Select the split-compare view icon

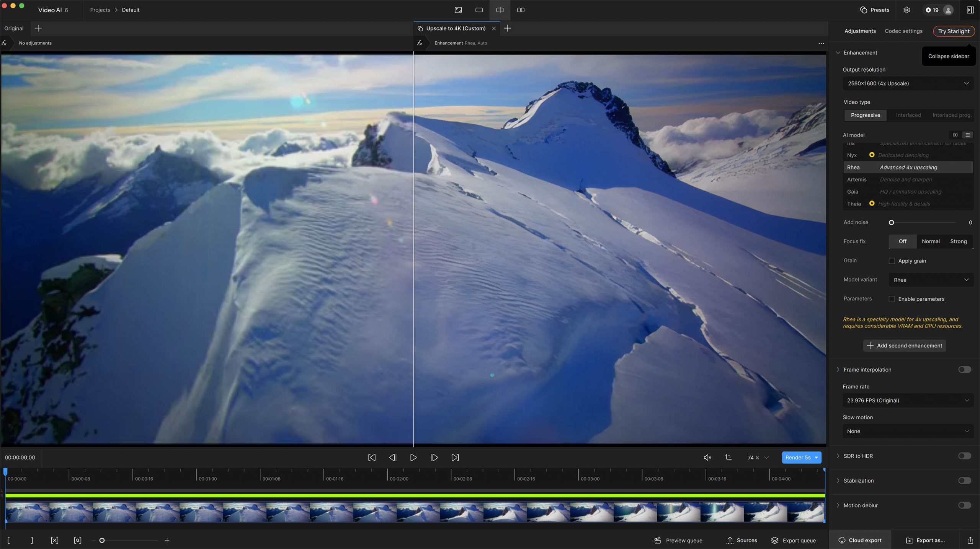(500, 10)
